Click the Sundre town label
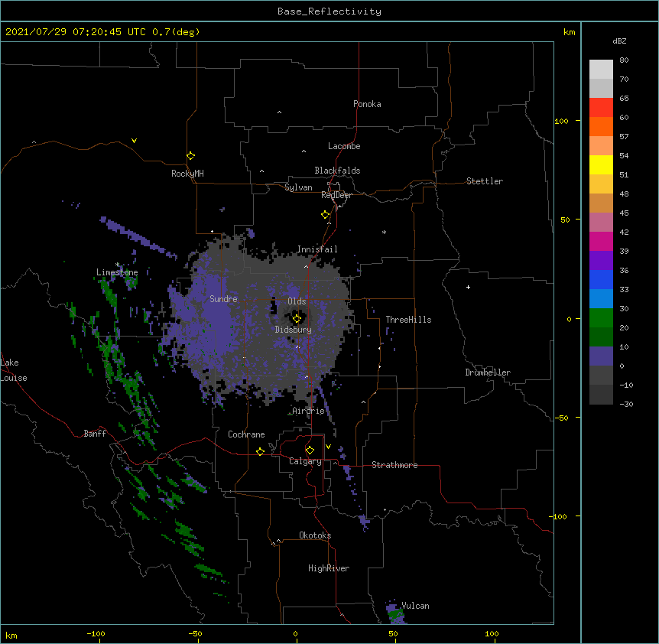The height and width of the screenshot is (644, 659). pyautogui.click(x=223, y=299)
